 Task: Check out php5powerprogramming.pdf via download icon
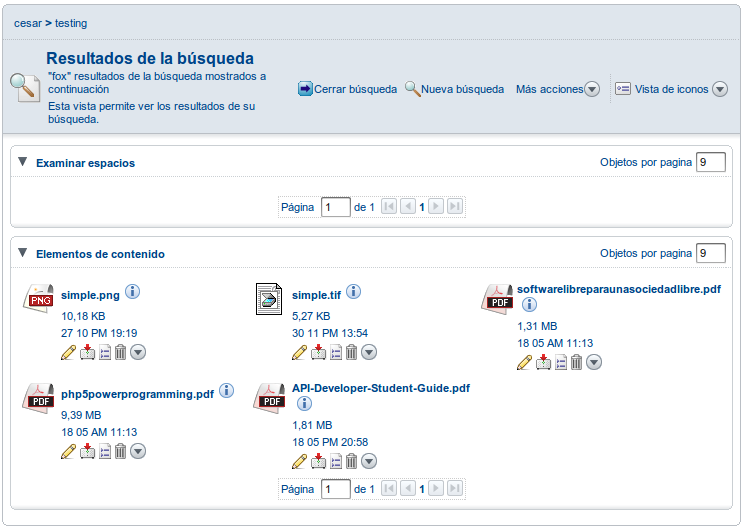[87, 451]
